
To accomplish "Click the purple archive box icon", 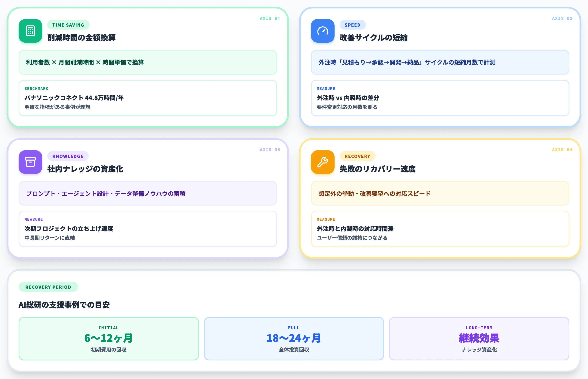I will tap(30, 162).
